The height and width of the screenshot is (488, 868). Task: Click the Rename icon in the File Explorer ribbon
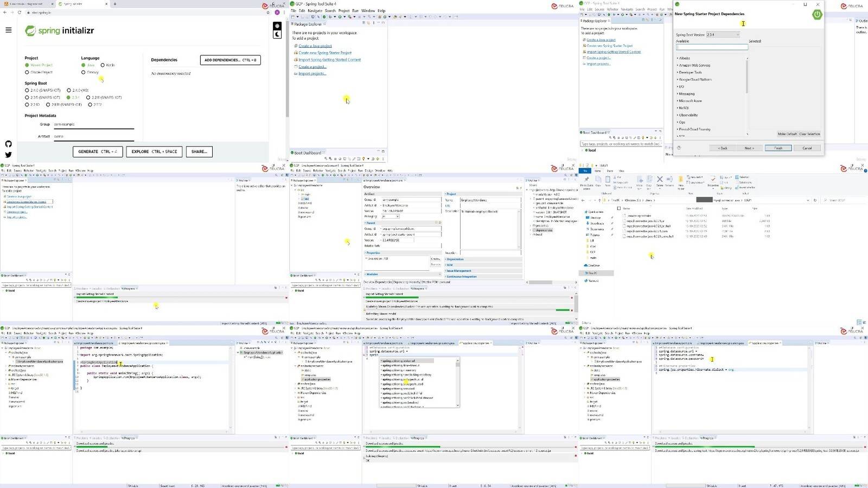coord(669,179)
